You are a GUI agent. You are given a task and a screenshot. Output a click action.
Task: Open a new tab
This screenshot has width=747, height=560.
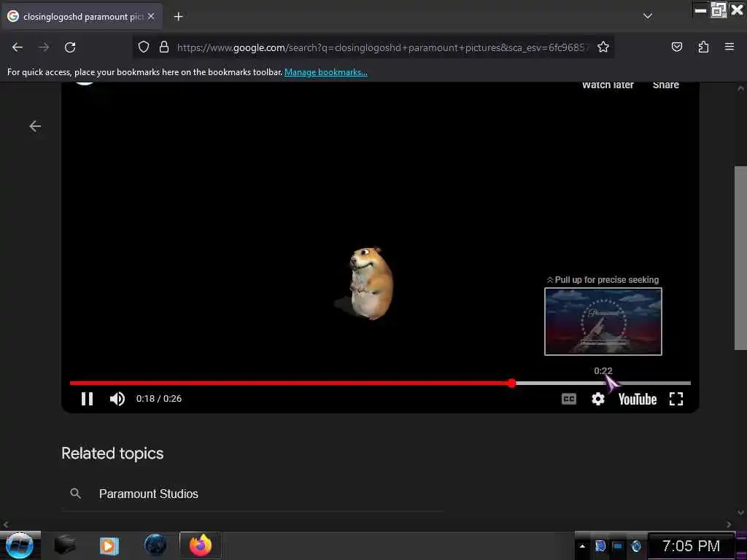pos(178,17)
